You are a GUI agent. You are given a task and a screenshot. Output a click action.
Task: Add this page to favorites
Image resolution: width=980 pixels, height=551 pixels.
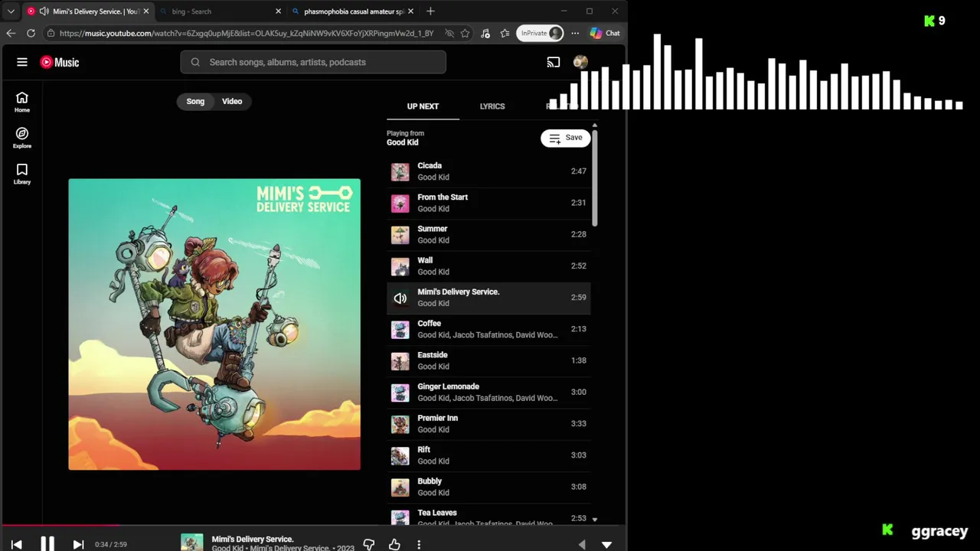(465, 33)
